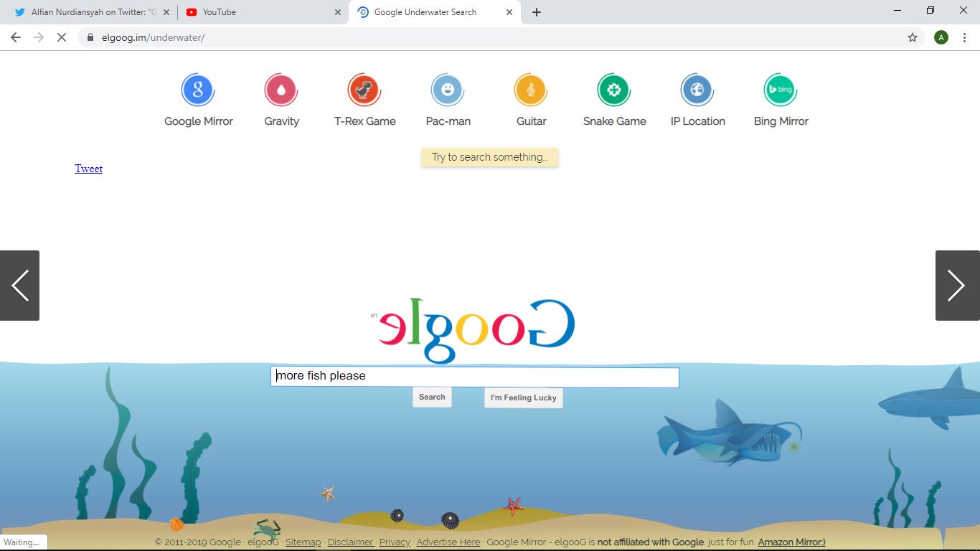Open the Guitar icon

531,90
